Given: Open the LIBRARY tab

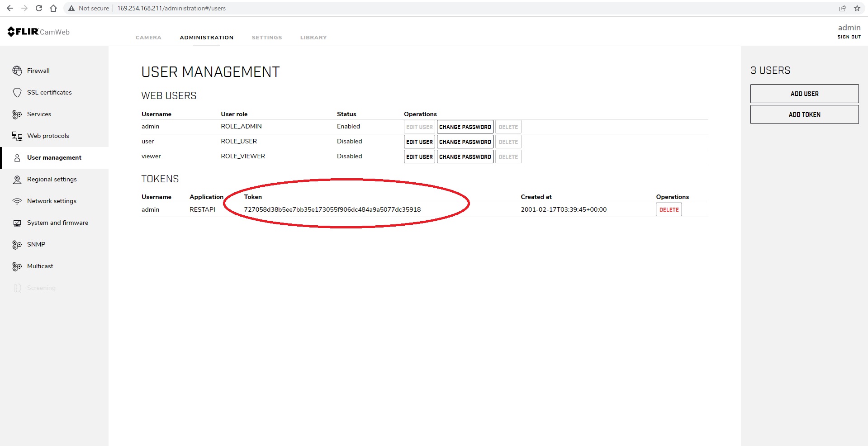Looking at the screenshot, I should tap(313, 38).
